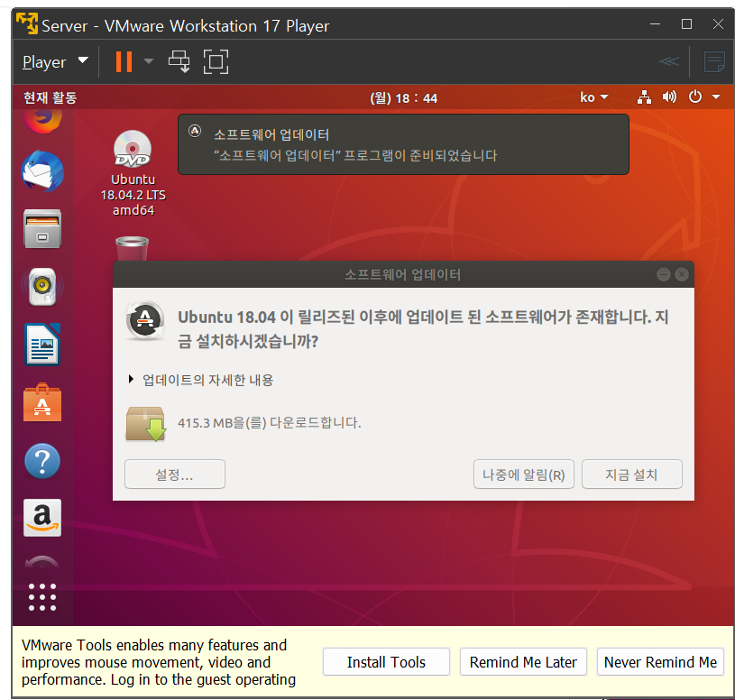Launch Firefox from the dock

click(x=42, y=120)
